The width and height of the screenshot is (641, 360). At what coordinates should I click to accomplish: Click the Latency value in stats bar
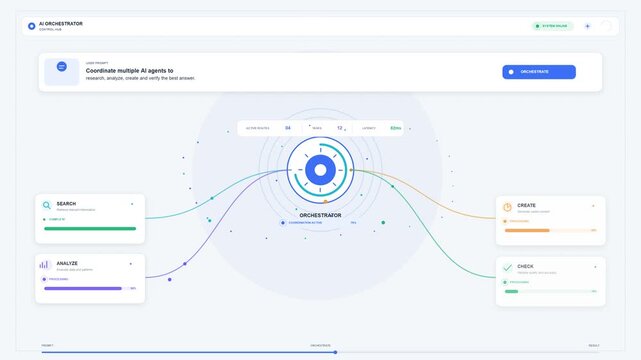coord(395,128)
